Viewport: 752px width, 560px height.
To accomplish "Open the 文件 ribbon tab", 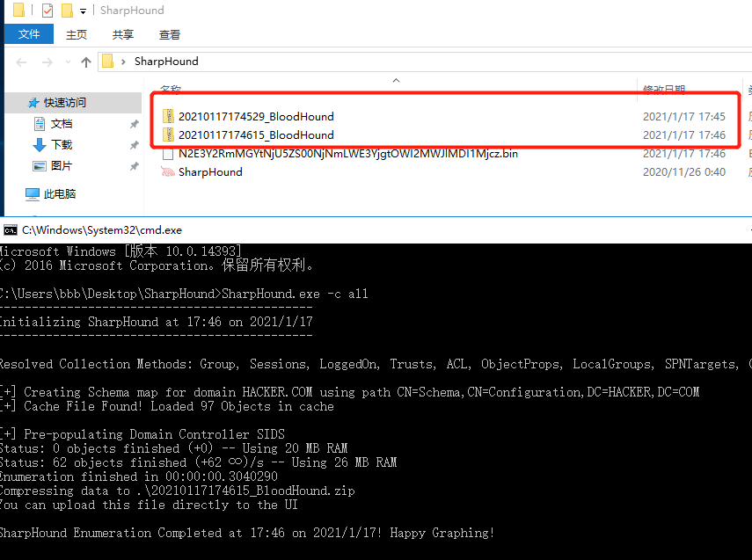I will click(x=29, y=34).
